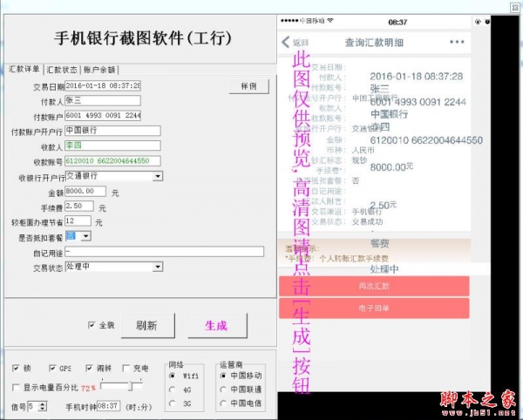Select the Wifi network radio button
The width and height of the screenshot is (523, 420).
click(172, 376)
